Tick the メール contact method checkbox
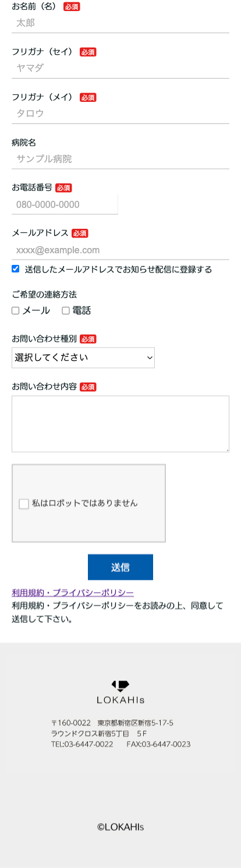 16,311
